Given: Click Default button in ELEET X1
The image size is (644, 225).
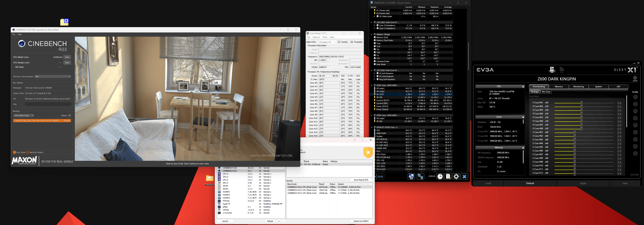Looking at the screenshot, I should [530, 183].
